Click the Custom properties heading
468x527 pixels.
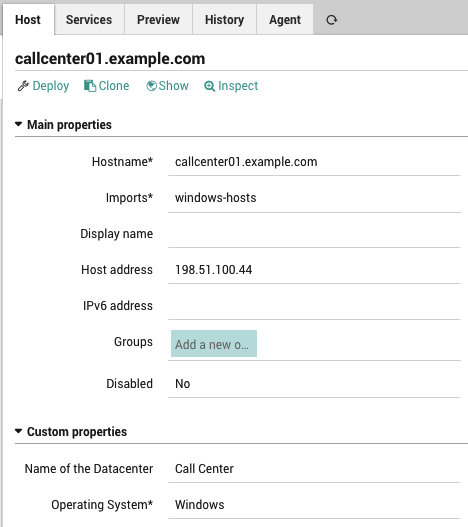77,432
